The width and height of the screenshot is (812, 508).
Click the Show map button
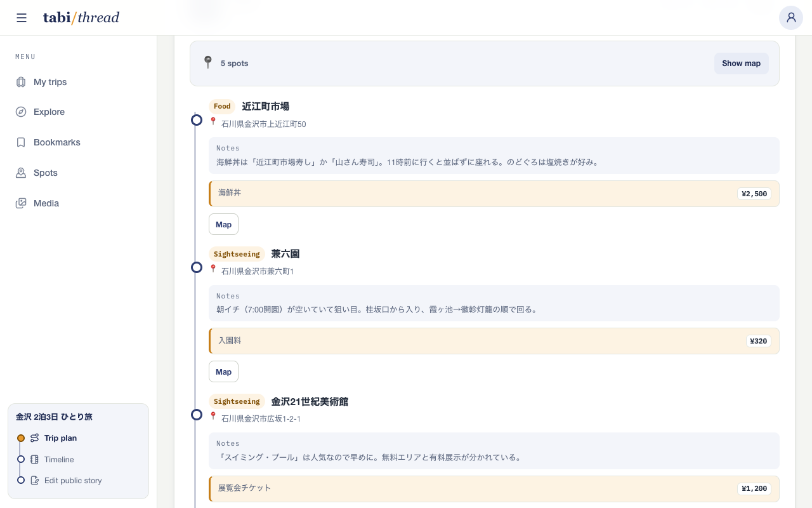(741, 63)
